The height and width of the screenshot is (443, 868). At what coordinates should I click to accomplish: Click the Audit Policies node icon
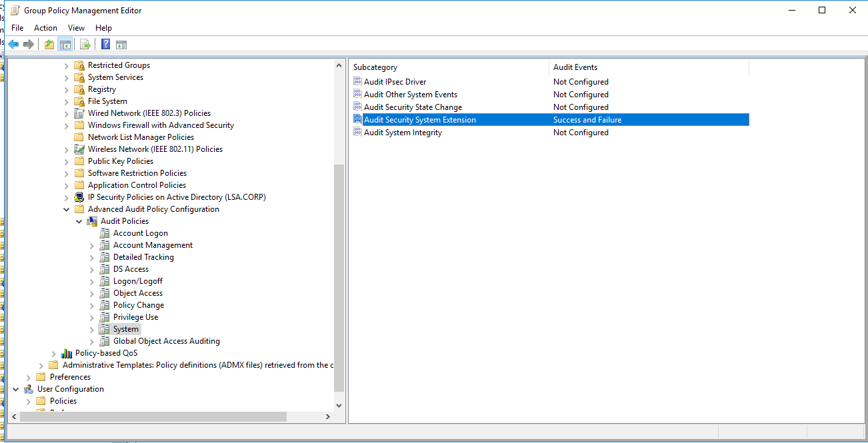click(x=92, y=221)
